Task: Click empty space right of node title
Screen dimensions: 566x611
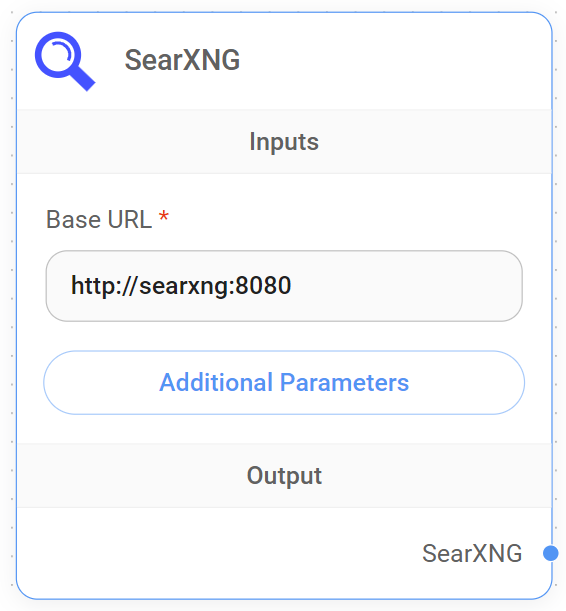Action: (390, 60)
